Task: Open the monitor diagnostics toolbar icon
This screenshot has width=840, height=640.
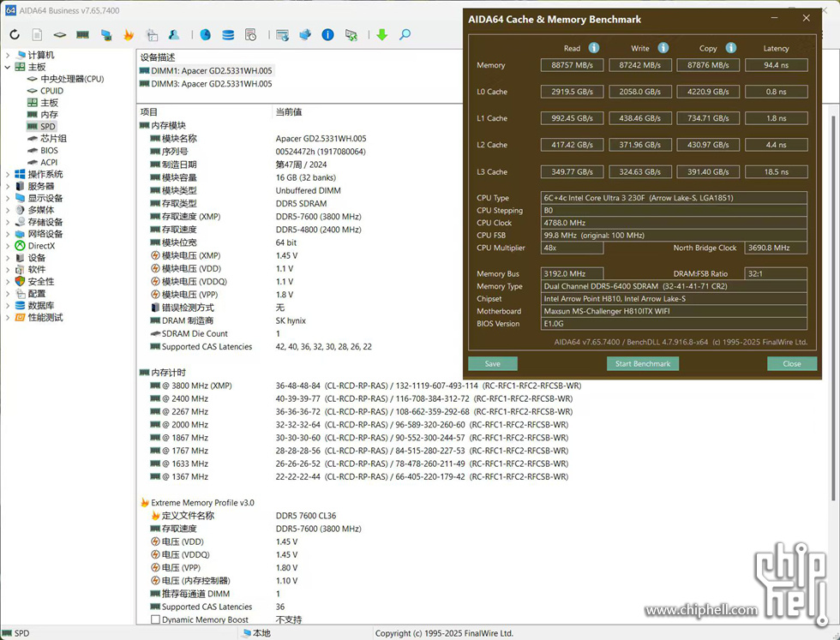Action: (x=106, y=35)
